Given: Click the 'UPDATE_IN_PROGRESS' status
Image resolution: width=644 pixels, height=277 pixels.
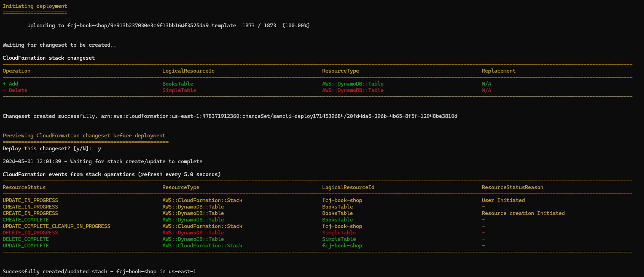Looking at the screenshot, I should (x=30, y=200).
